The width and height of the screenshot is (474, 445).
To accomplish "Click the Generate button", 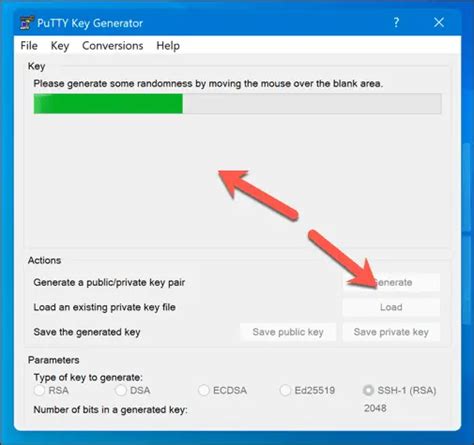I will point(391,282).
